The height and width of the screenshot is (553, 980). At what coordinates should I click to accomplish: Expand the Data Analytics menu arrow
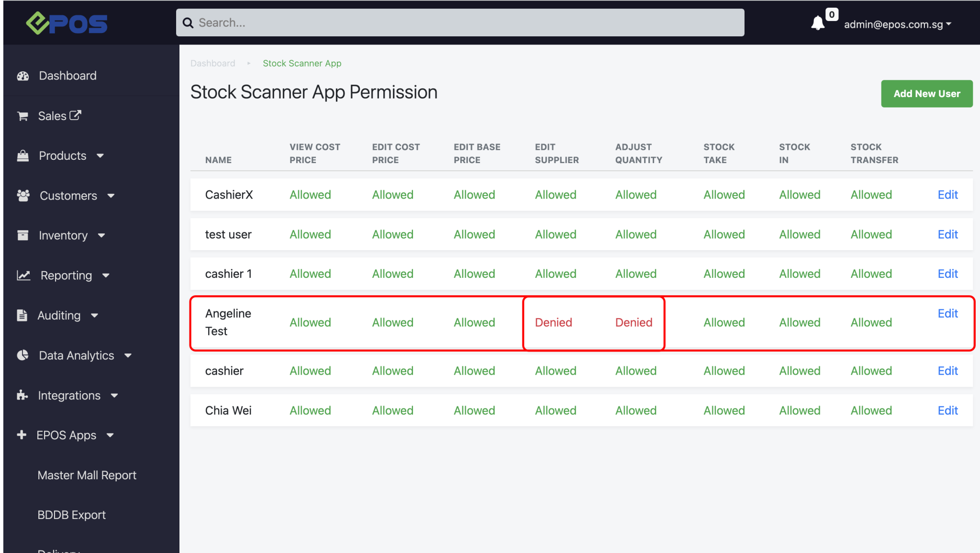pyautogui.click(x=128, y=355)
